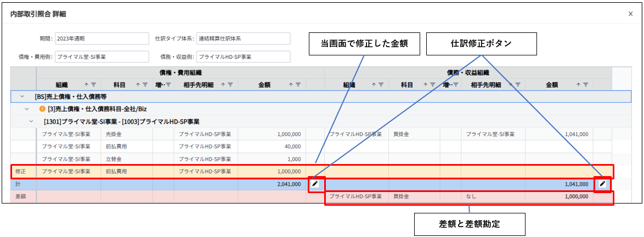Sort the 債権・費用 金額 column using its arrow

(x=290, y=84)
